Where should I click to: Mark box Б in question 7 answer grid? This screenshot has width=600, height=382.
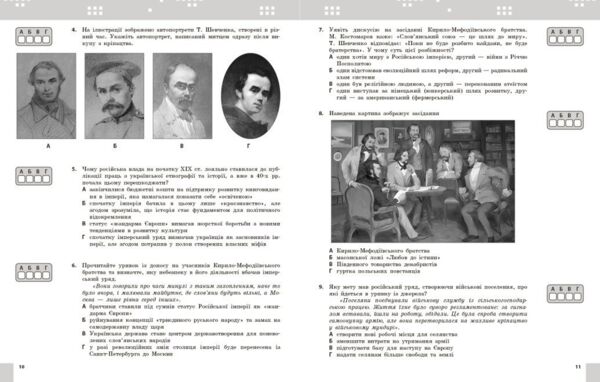click(x=561, y=39)
